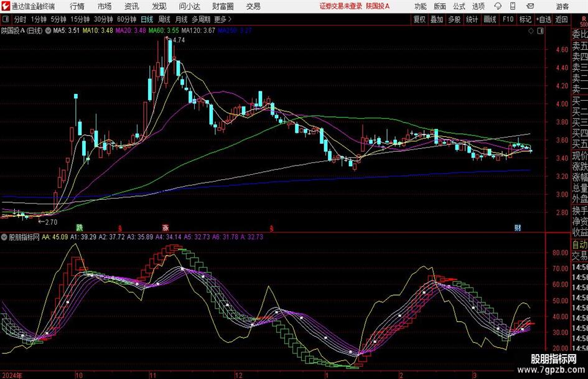This screenshot has height=379, width=588.
Task: Toggle the right panel icon at chart corner
Action: click(x=540, y=31)
